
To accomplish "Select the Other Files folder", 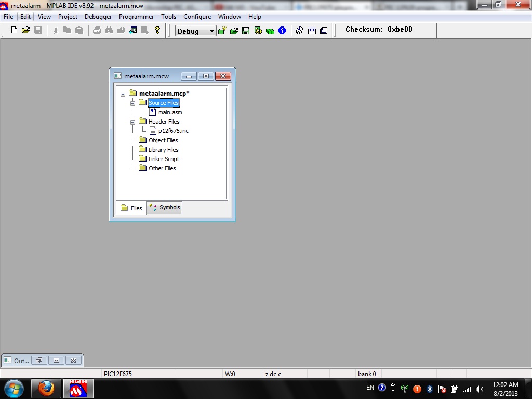I will click(x=162, y=168).
